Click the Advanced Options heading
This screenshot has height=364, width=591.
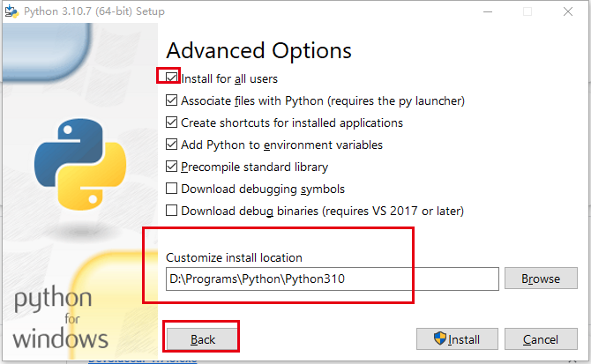tap(259, 51)
